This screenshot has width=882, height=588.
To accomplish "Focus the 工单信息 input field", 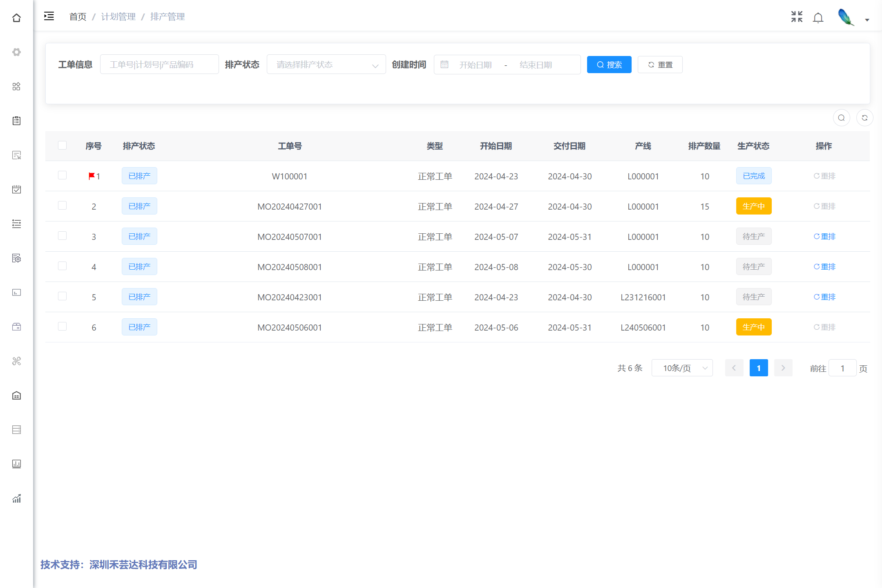I will 159,65.
